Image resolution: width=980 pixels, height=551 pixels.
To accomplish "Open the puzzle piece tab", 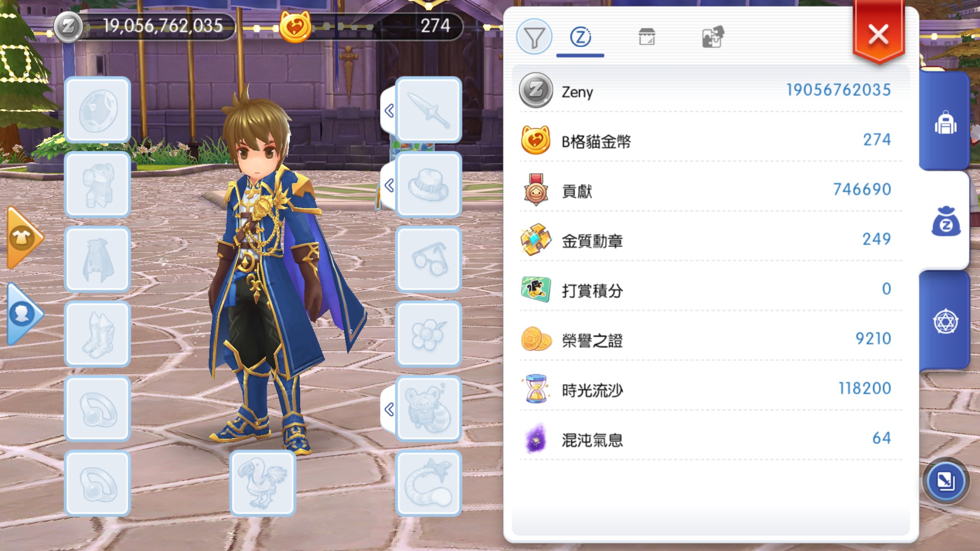I will coord(713,37).
